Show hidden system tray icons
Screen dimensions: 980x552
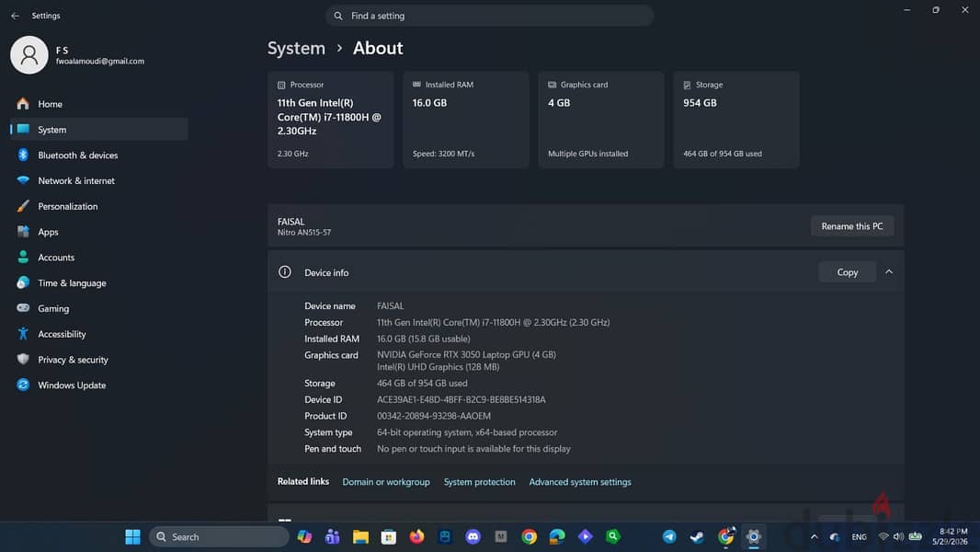814,537
